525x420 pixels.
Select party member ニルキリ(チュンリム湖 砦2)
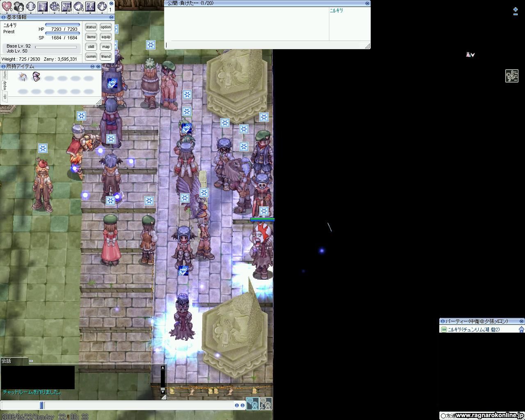[474, 329]
